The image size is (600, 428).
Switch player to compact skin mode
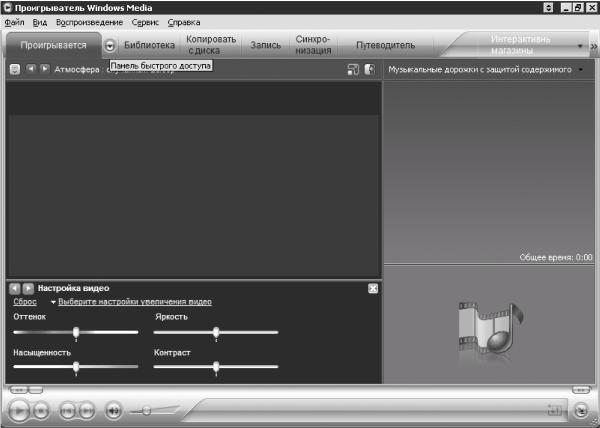(581, 410)
